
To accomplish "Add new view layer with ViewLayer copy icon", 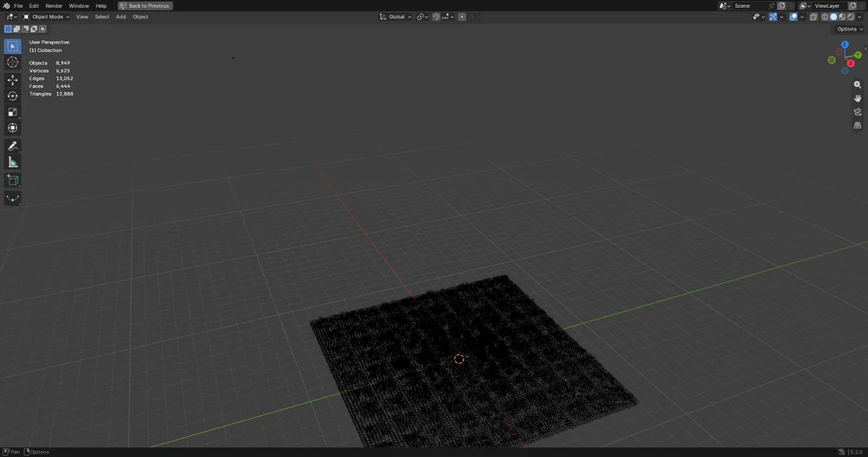I will (853, 5).
